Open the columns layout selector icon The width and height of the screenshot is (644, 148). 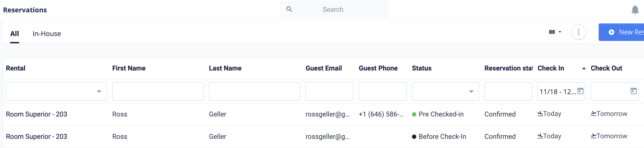[x=552, y=32]
